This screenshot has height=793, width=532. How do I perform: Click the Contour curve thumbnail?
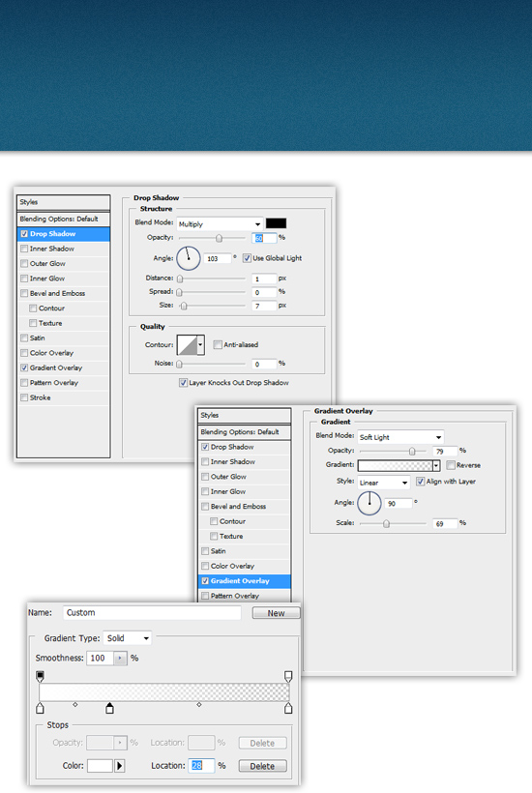(187, 345)
